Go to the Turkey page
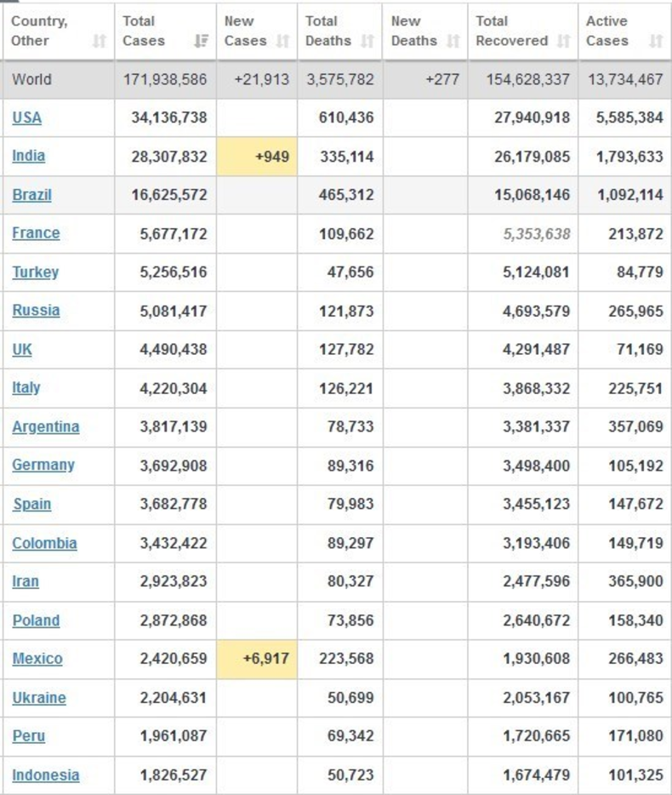This screenshot has width=672, height=795. point(35,272)
